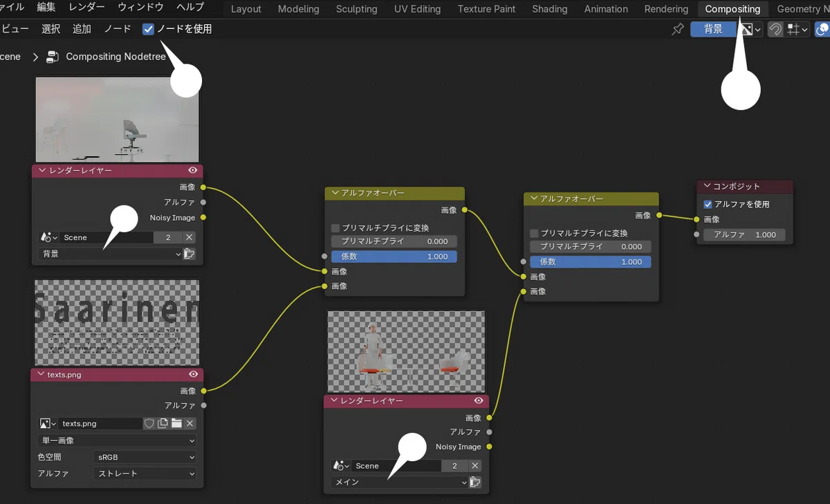Collapse the first アルファオーバー node
This screenshot has height=504, width=830.
335,193
